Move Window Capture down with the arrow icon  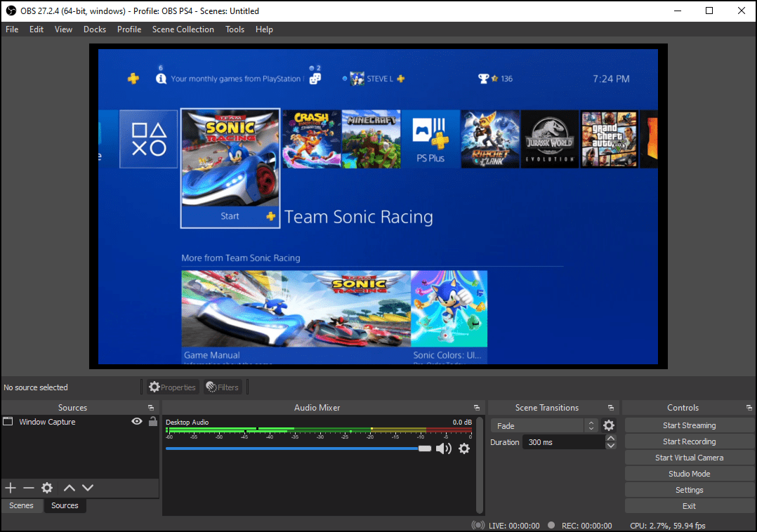(87, 487)
